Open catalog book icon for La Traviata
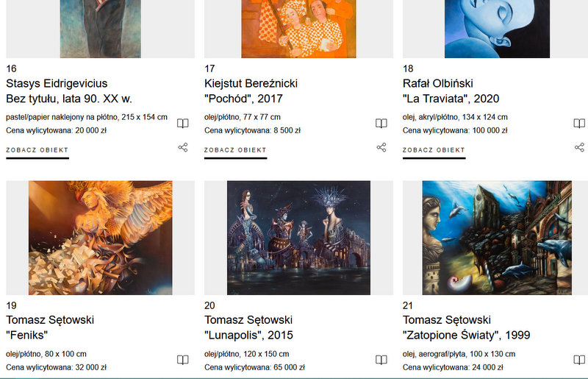Image resolution: width=588 pixels, height=379 pixels. (x=579, y=123)
